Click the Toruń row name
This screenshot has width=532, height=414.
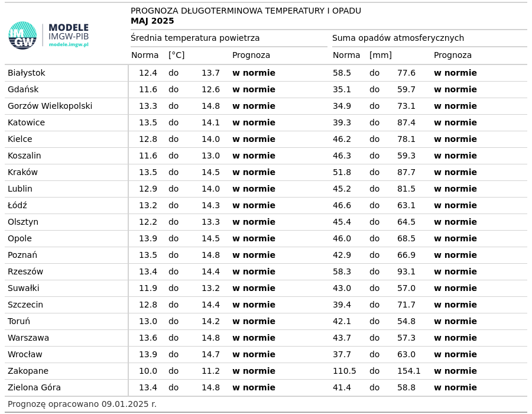19,321
